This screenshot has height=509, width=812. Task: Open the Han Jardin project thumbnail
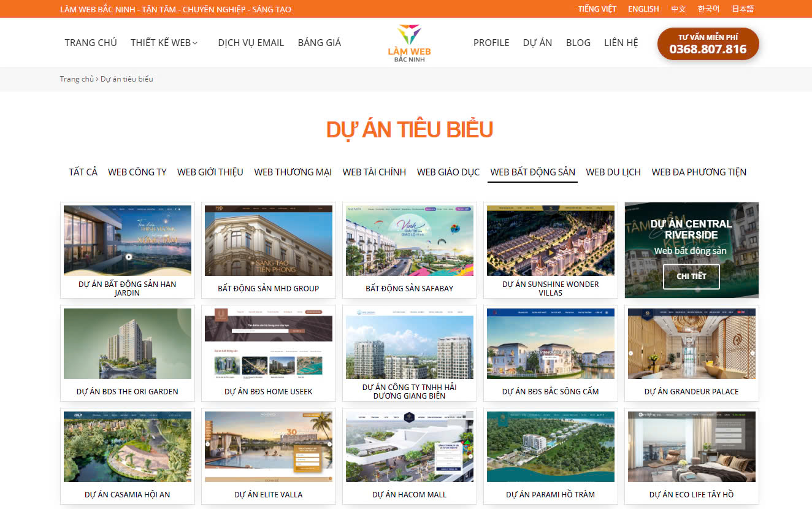(x=128, y=240)
